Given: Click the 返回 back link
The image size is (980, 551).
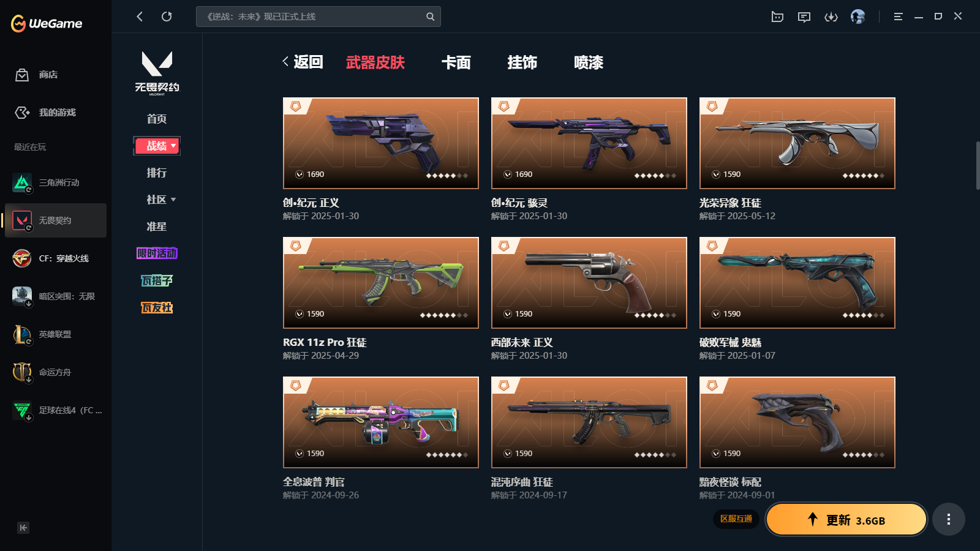Looking at the screenshot, I should click(303, 62).
